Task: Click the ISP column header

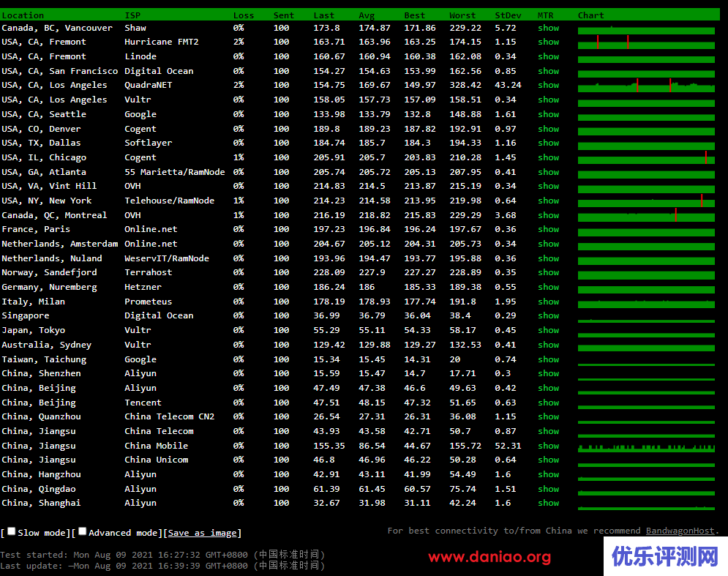Action: (x=132, y=15)
